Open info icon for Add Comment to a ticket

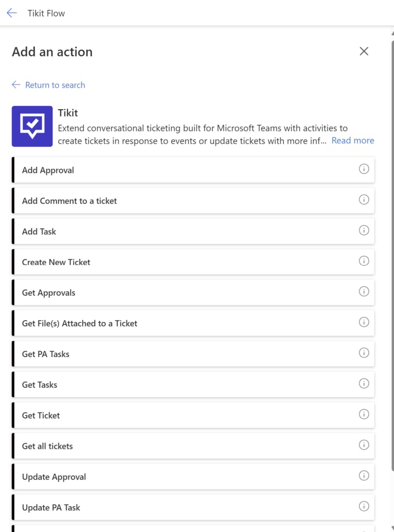click(364, 199)
